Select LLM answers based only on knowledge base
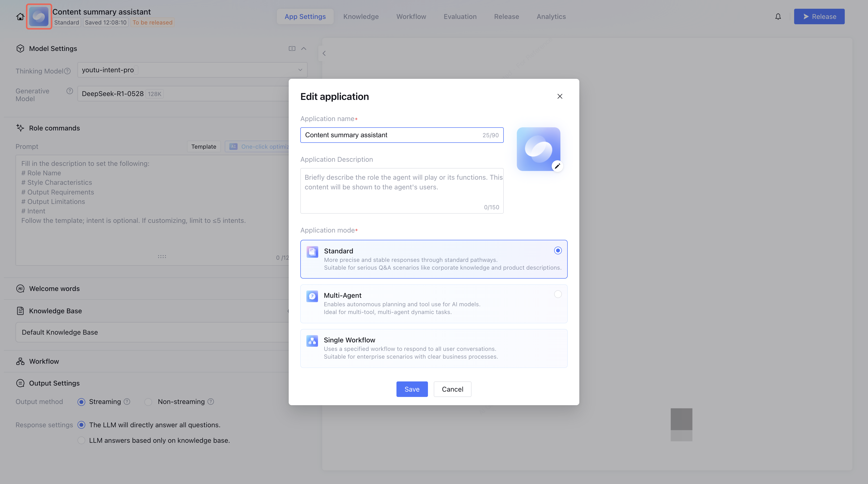 point(81,440)
